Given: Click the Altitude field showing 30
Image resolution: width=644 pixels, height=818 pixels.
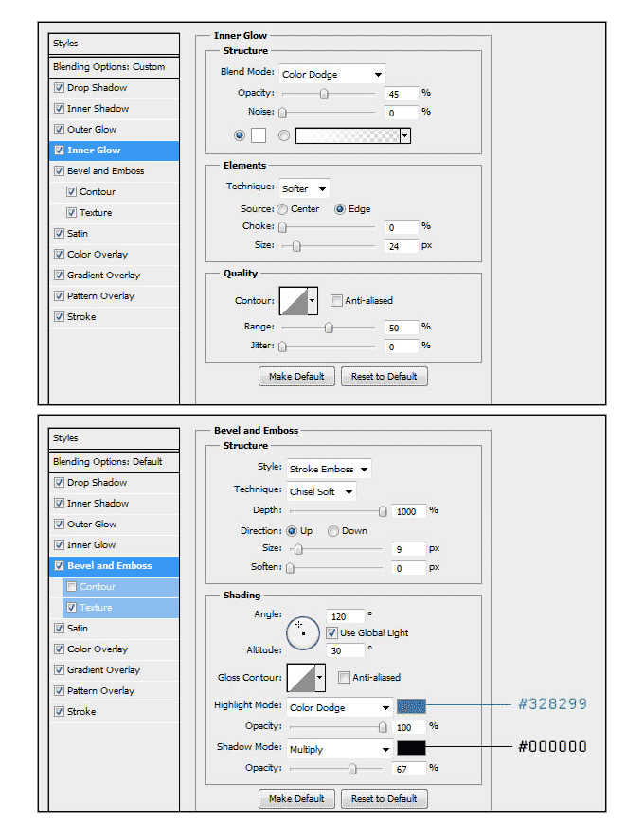Looking at the screenshot, I should pos(345,650).
